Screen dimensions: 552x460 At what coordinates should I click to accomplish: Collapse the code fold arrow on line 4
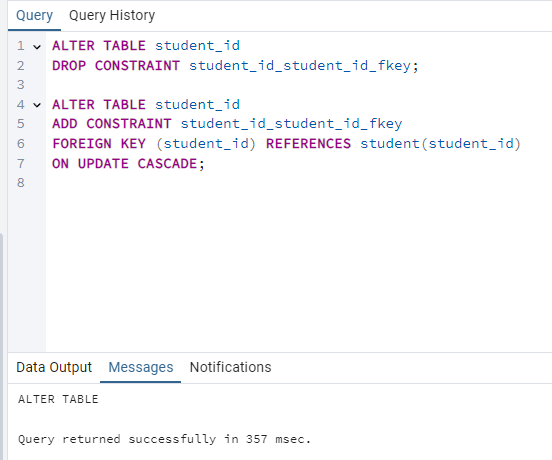click(37, 105)
